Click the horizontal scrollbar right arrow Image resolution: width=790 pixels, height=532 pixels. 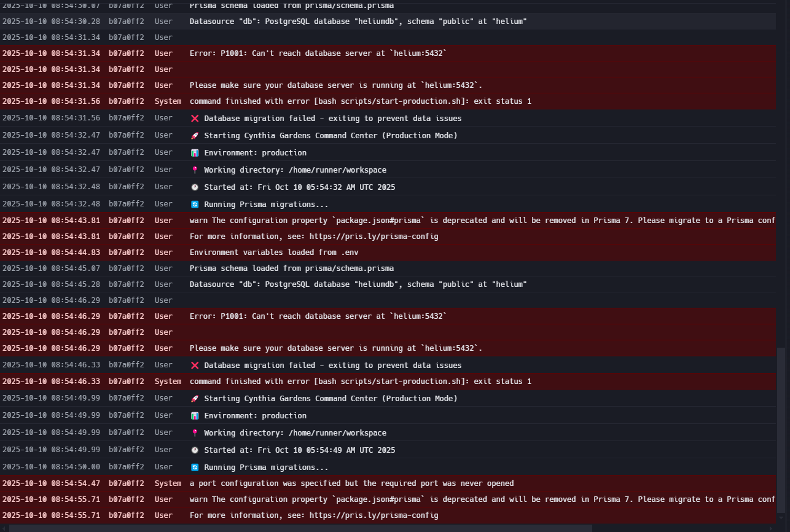pos(772,528)
